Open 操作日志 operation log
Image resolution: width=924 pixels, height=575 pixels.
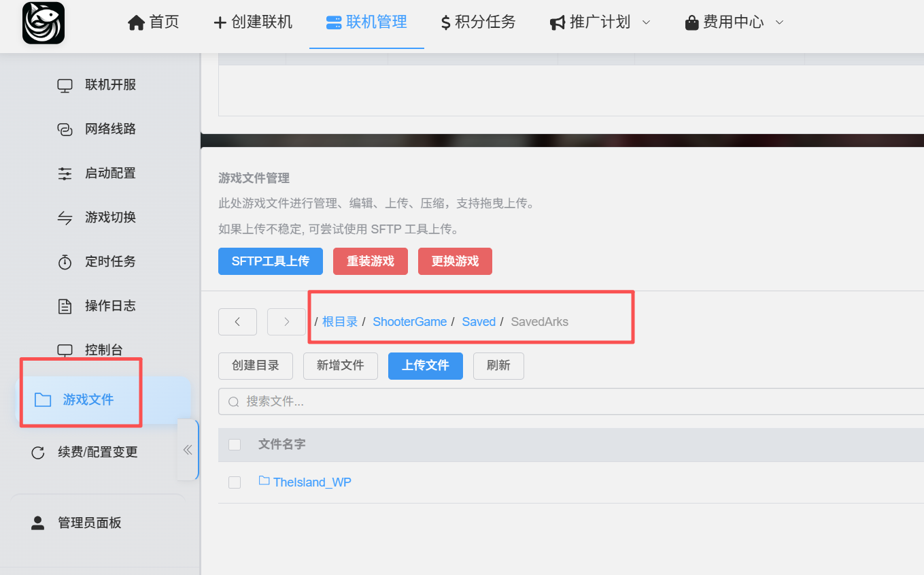(110, 306)
